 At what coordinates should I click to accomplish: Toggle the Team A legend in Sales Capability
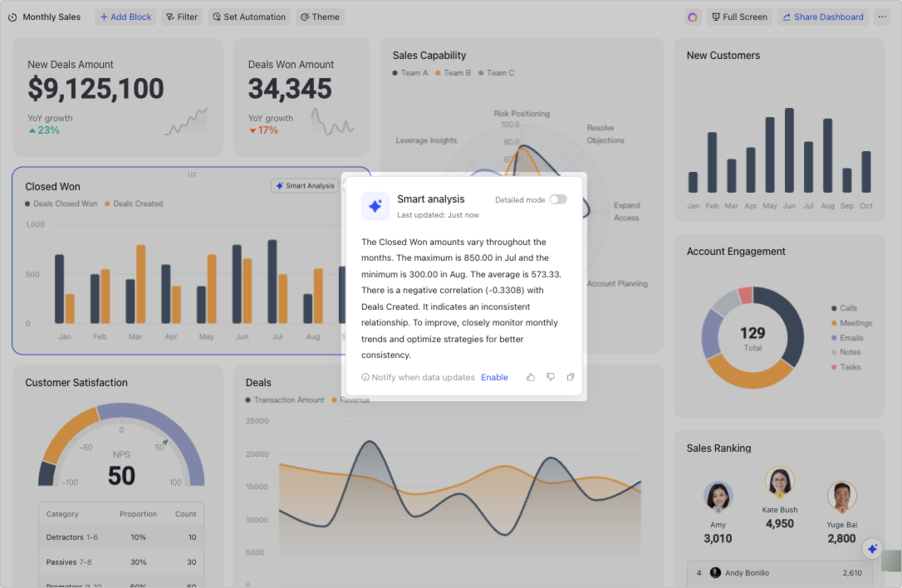pyautogui.click(x=412, y=73)
